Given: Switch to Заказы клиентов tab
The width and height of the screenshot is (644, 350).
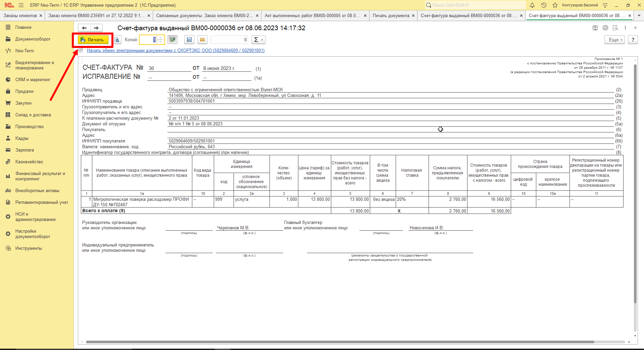Looking at the screenshot, I should pos(20,15).
